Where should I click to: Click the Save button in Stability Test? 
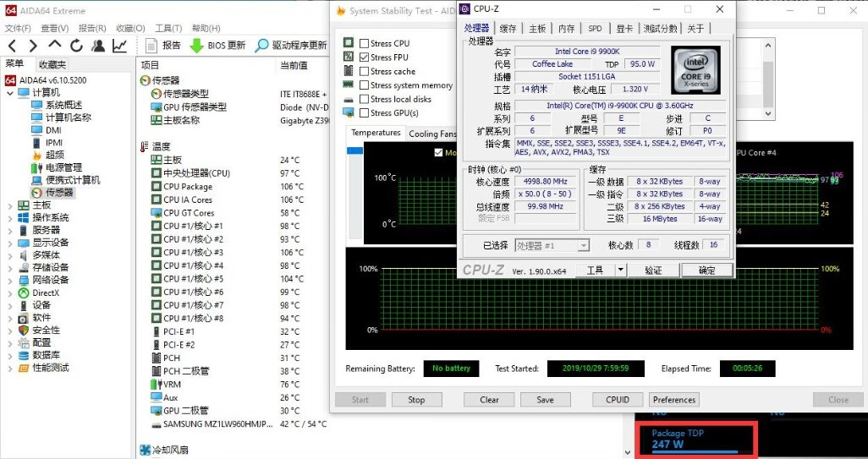(x=546, y=399)
